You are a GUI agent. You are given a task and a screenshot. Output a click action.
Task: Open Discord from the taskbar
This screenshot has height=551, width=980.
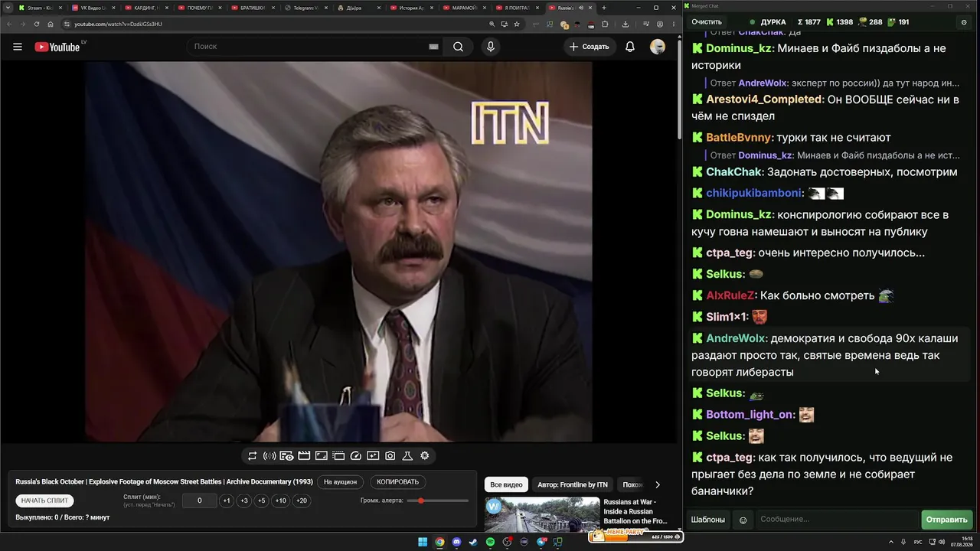tap(456, 542)
